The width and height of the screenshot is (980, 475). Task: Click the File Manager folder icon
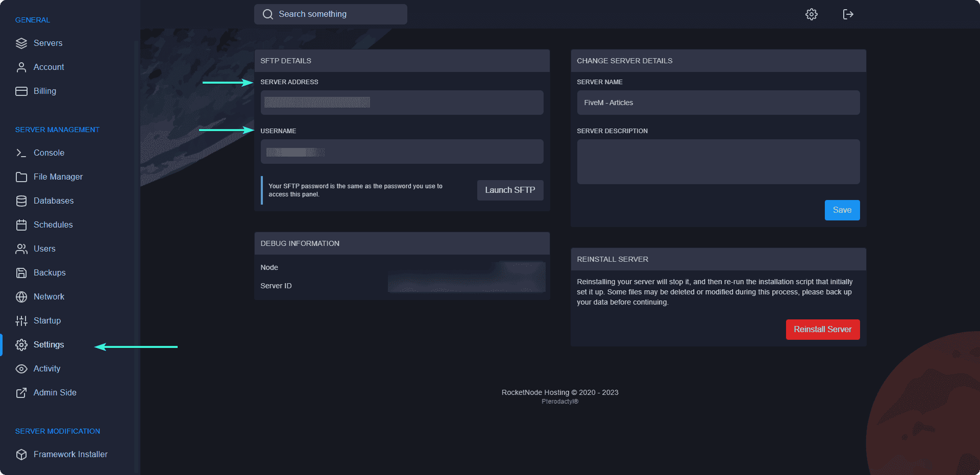[x=21, y=177]
